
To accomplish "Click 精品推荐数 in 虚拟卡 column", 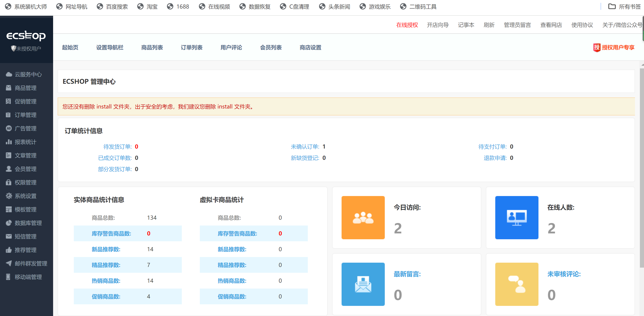I will point(232,265).
